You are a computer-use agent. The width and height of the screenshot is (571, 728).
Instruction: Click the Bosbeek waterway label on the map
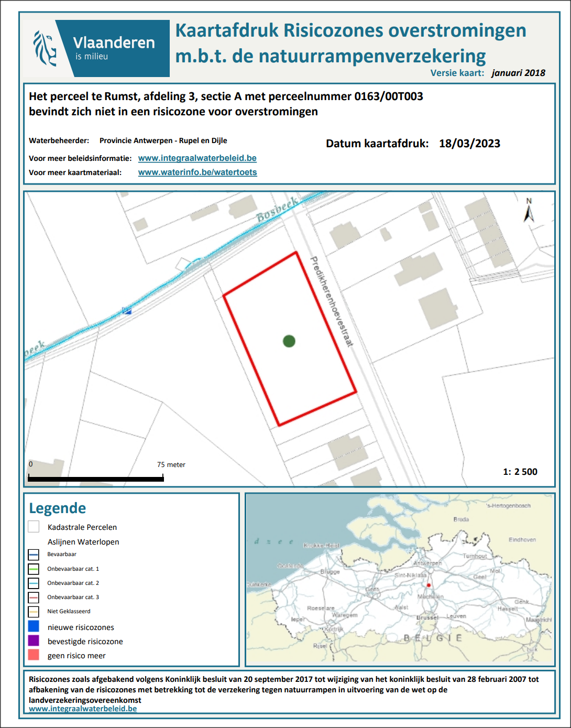pyautogui.click(x=277, y=210)
